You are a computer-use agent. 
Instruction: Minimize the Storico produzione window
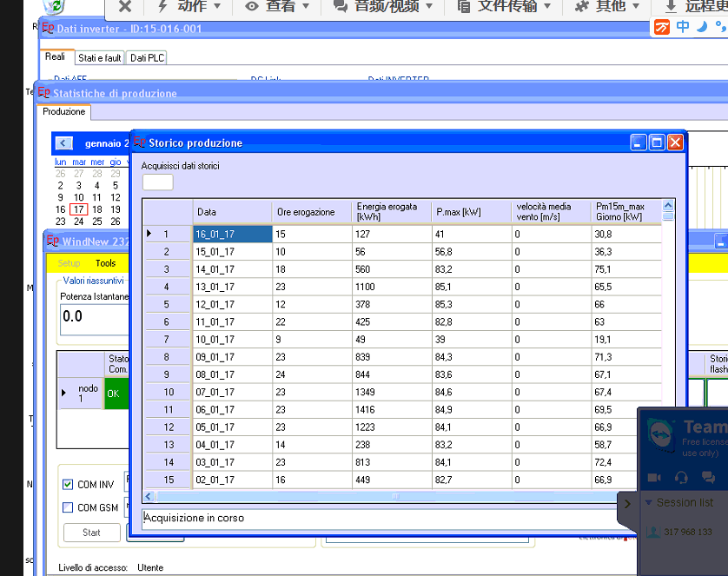pyautogui.click(x=639, y=142)
